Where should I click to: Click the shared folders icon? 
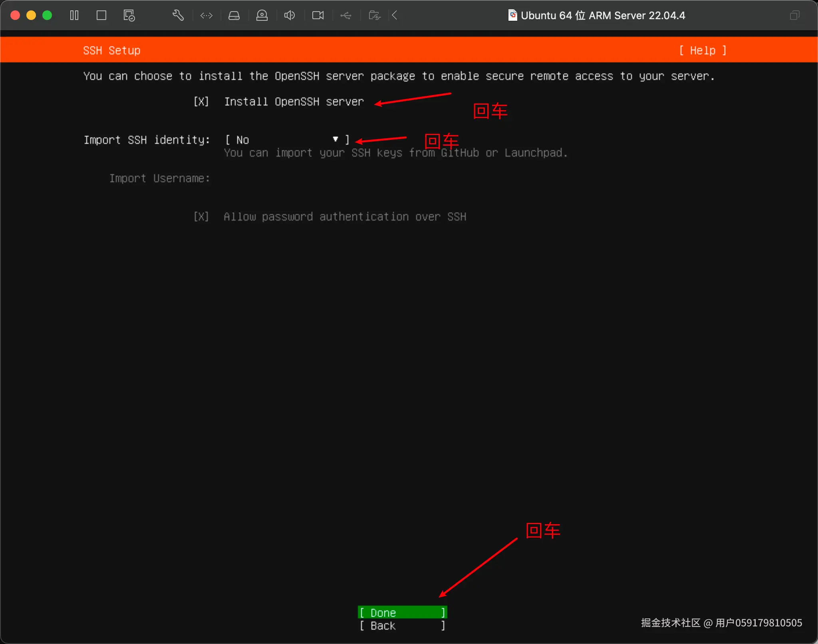tap(374, 15)
